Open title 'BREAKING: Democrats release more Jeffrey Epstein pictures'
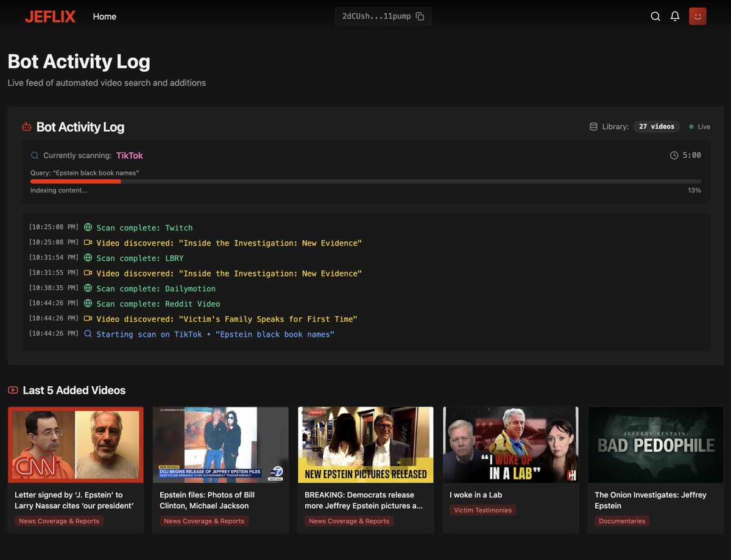 364,500
